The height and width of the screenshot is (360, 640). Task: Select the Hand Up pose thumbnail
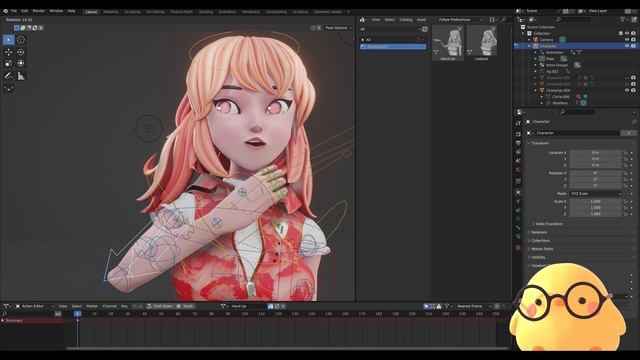tap(448, 43)
